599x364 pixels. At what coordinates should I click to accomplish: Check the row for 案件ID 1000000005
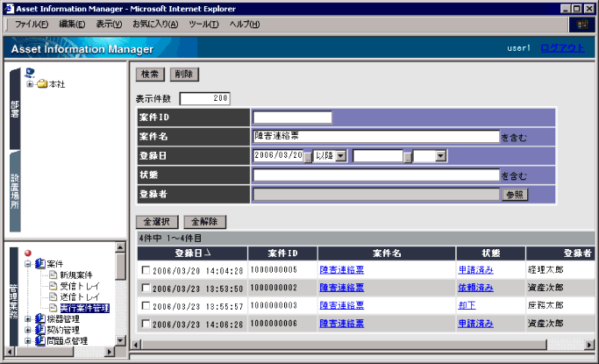tap(146, 270)
